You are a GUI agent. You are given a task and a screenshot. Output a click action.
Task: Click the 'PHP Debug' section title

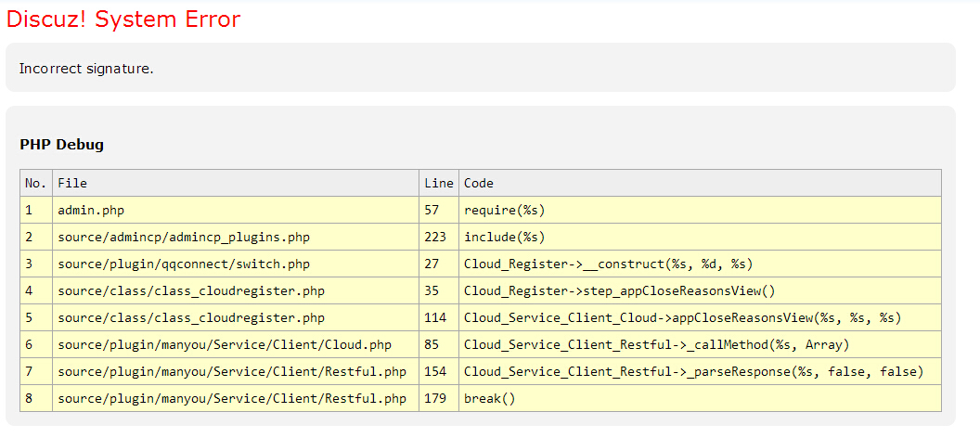point(61,145)
